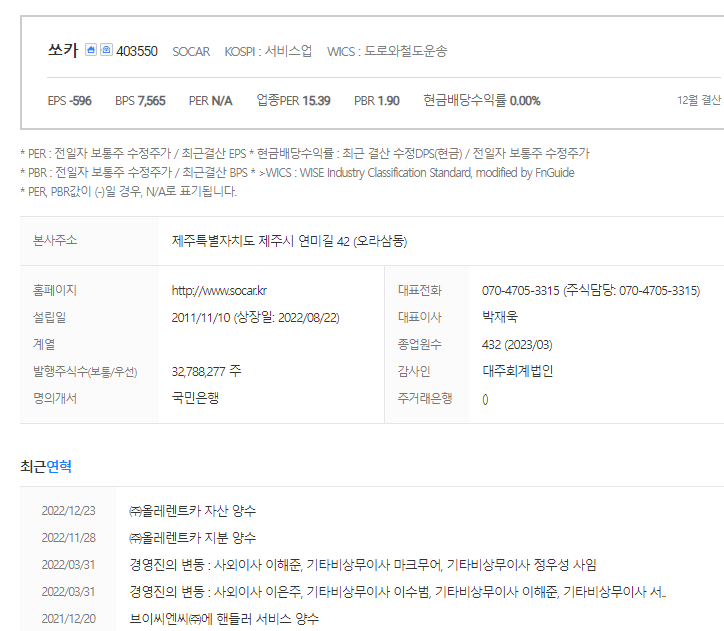Click the 감사인 label

tap(414, 371)
